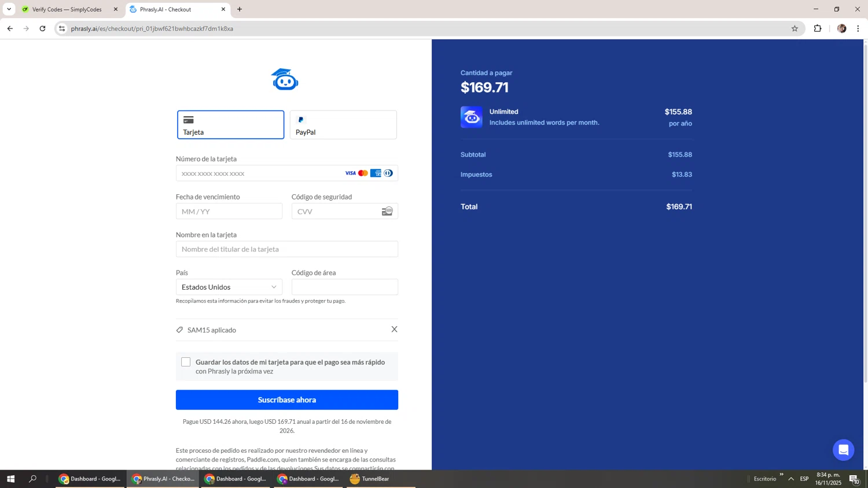Open the browser extensions menu
This screenshot has width=868, height=488.
tap(818, 28)
